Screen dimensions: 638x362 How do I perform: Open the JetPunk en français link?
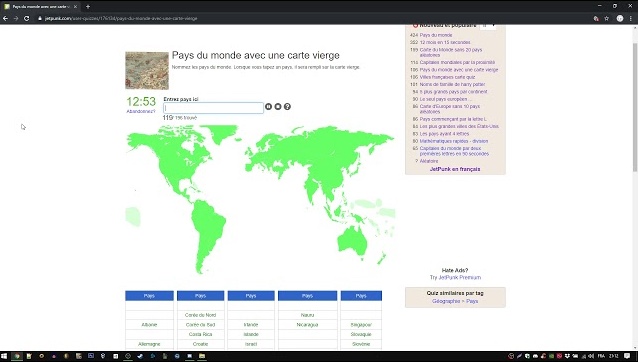coord(455,169)
